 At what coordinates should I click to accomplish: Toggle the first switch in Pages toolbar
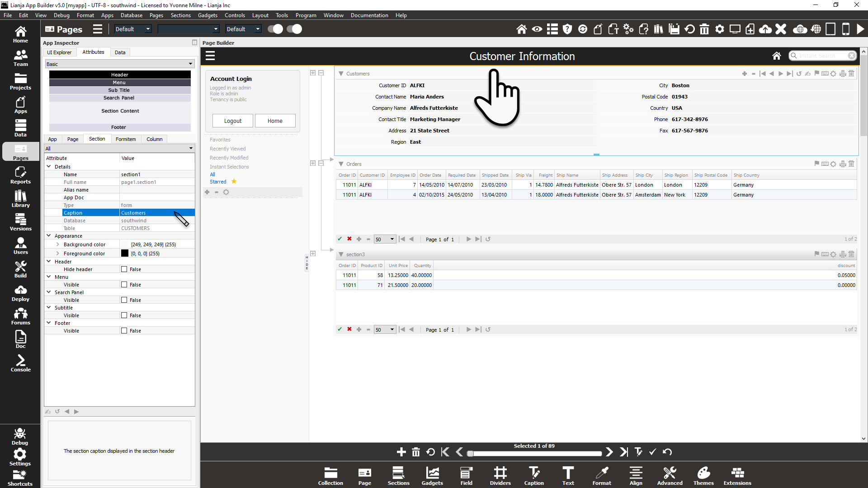coord(275,29)
